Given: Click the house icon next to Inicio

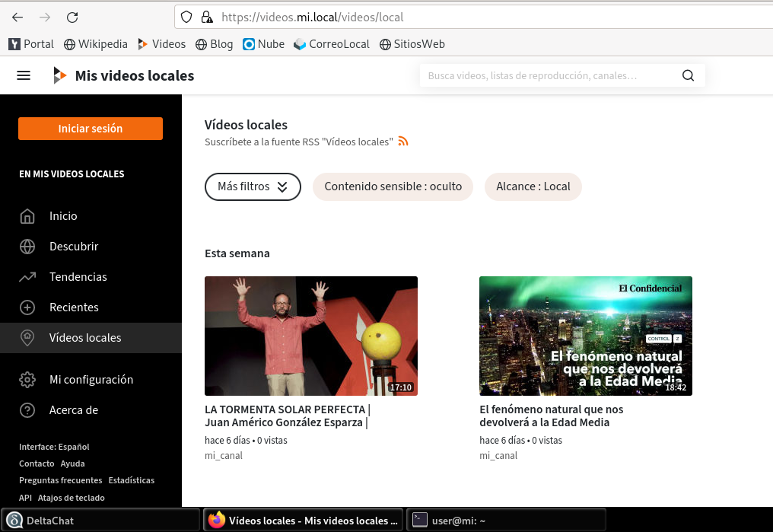Looking at the screenshot, I should pyautogui.click(x=27, y=216).
